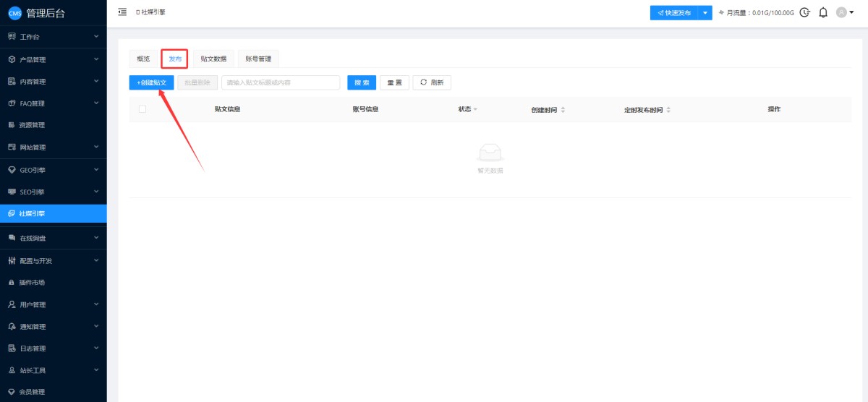This screenshot has width=868, height=402.
Task: Click the CMS logo icon
Action: pyautogui.click(x=14, y=13)
